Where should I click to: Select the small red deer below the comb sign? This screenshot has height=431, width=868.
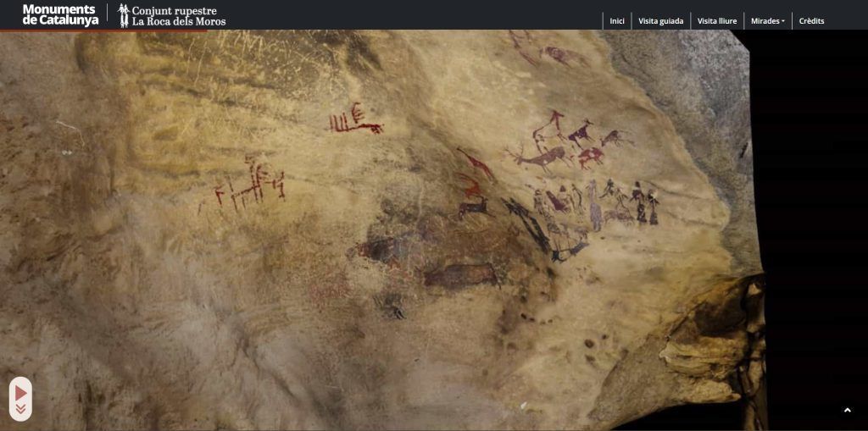tap(473, 205)
